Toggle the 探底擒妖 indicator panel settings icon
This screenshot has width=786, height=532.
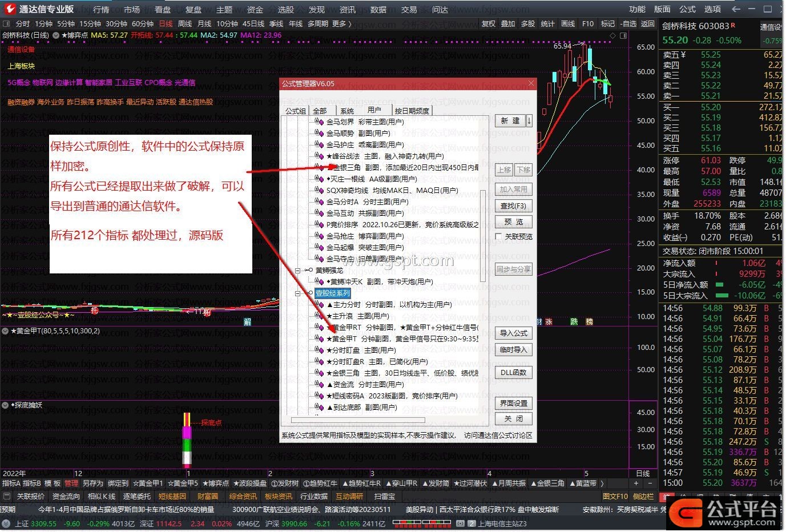tap(5, 405)
